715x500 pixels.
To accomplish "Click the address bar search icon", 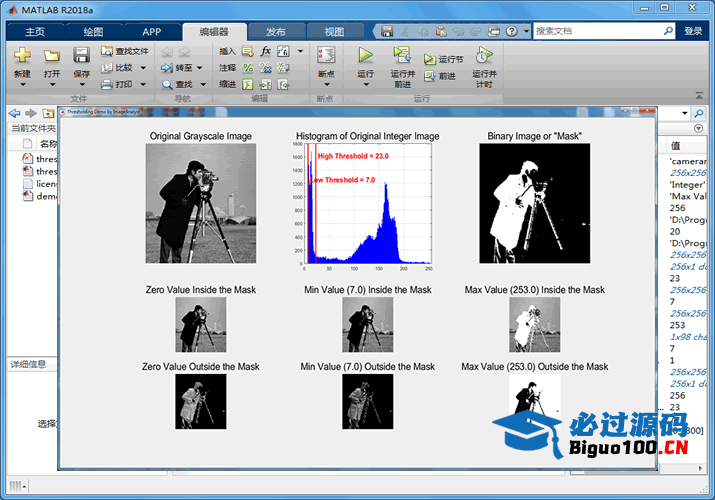I will tap(698, 113).
